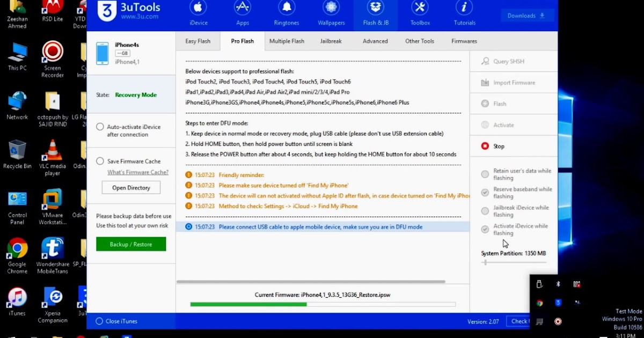The width and height of the screenshot is (644, 338).
Task: Click the horizontal log scrollbar
Action: (x=311, y=282)
